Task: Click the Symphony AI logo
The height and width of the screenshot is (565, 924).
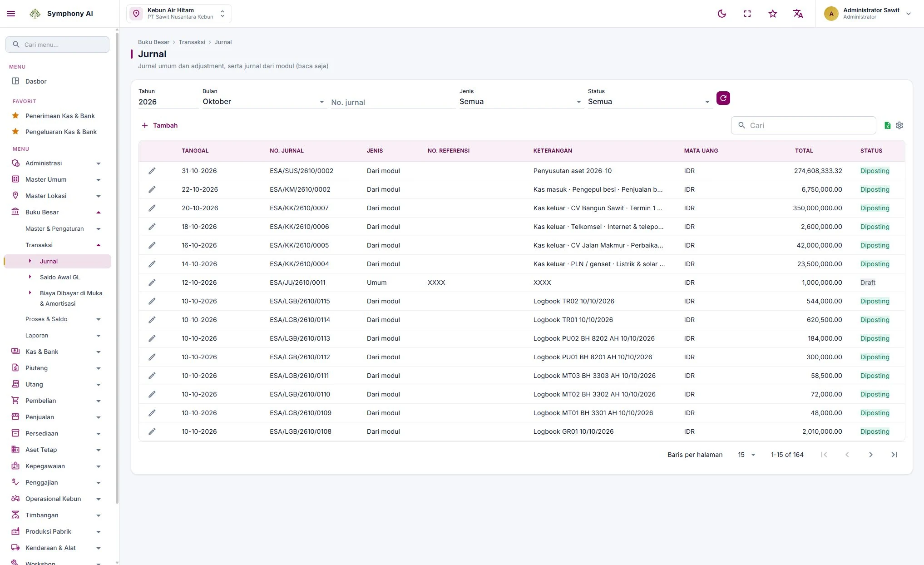Action: coord(35,14)
